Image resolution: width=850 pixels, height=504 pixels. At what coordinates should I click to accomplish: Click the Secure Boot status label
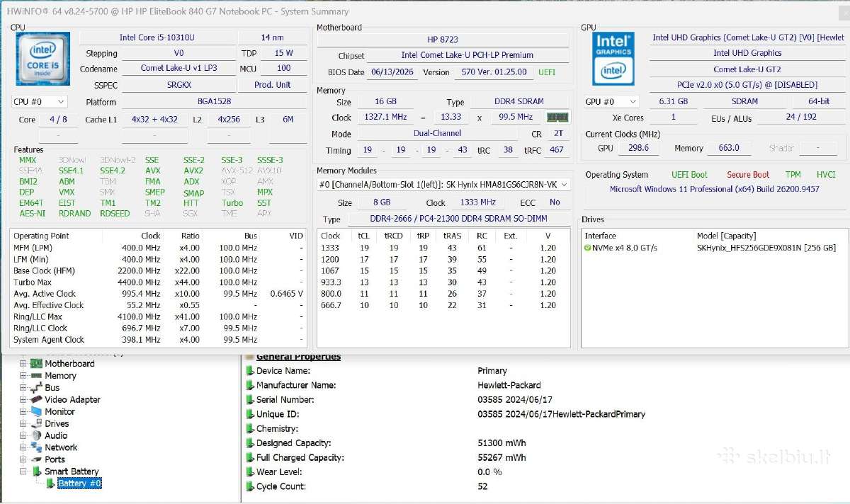coord(748,175)
